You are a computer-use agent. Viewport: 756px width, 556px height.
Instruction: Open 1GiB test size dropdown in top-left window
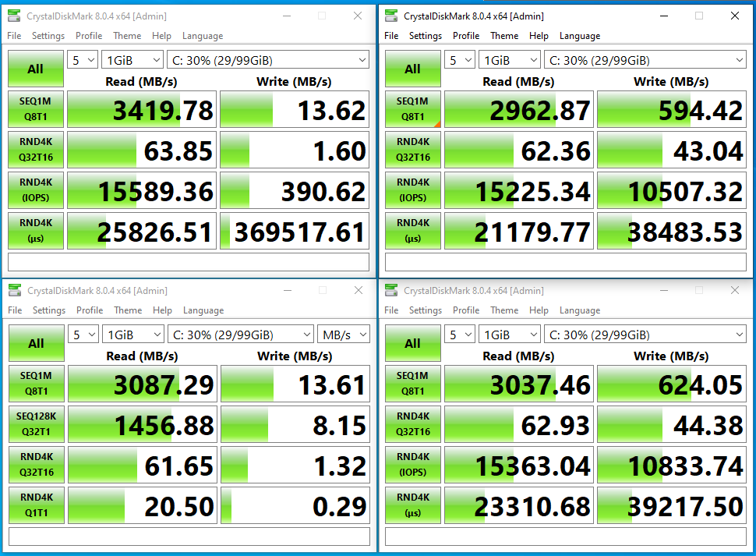[x=132, y=60]
